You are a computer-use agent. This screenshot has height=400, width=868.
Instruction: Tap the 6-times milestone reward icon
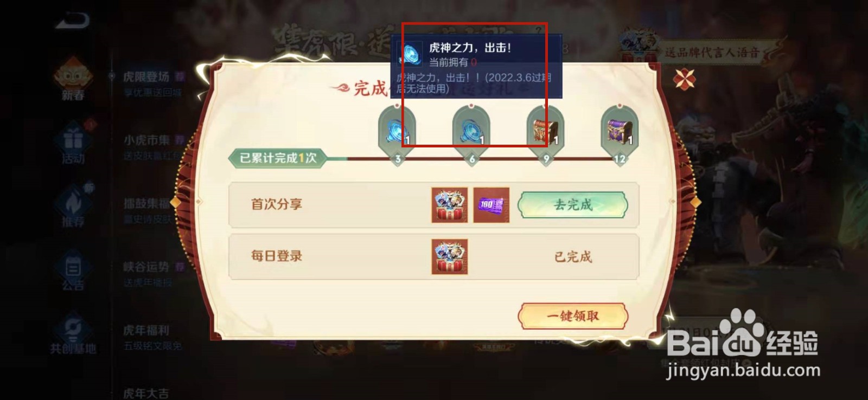(x=471, y=130)
